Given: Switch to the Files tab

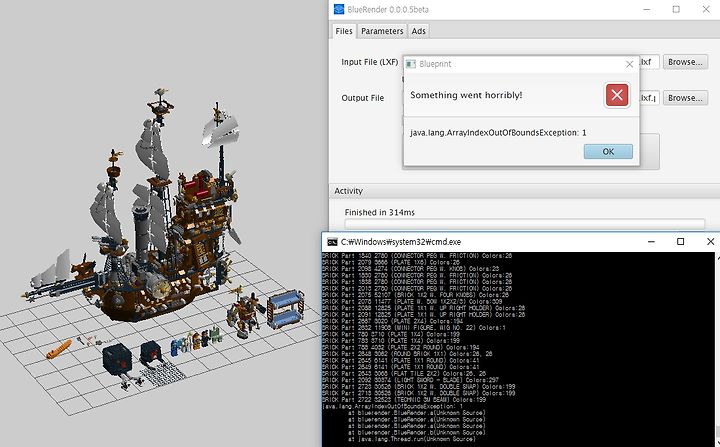Looking at the screenshot, I should pos(344,31).
